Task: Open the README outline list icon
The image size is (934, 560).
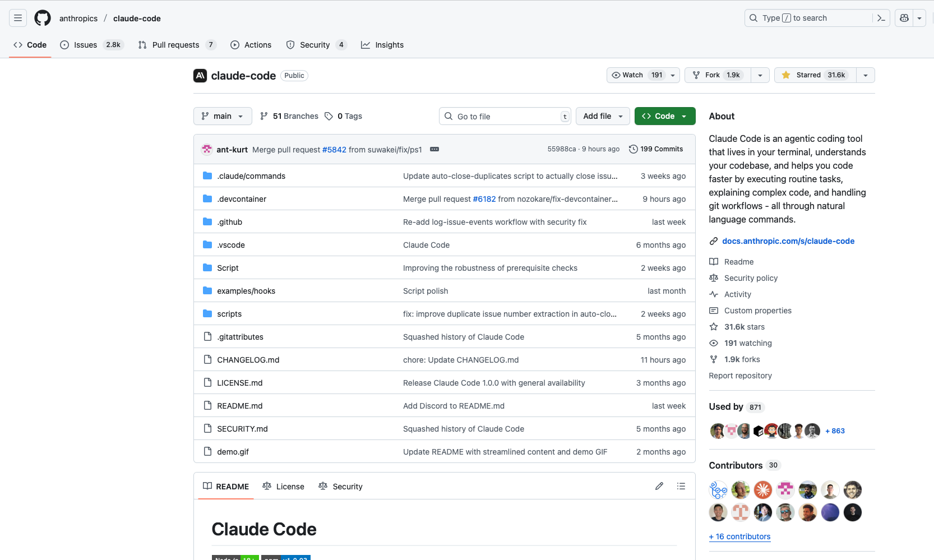Action: click(681, 486)
